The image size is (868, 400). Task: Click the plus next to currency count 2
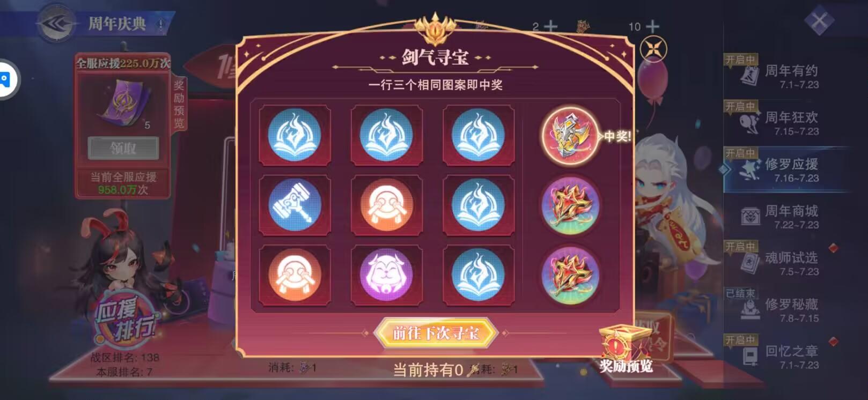pyautogui.click(x=551, y=26)
